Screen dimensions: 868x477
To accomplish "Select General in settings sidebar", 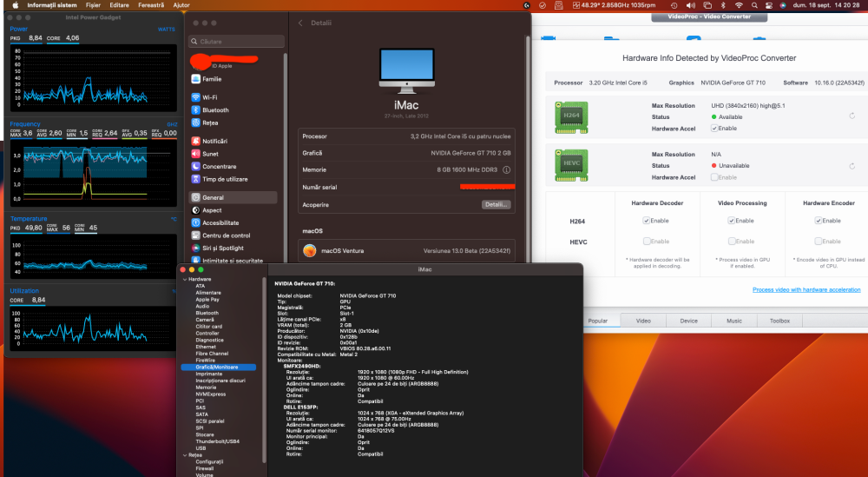I will tap(233, 198).
